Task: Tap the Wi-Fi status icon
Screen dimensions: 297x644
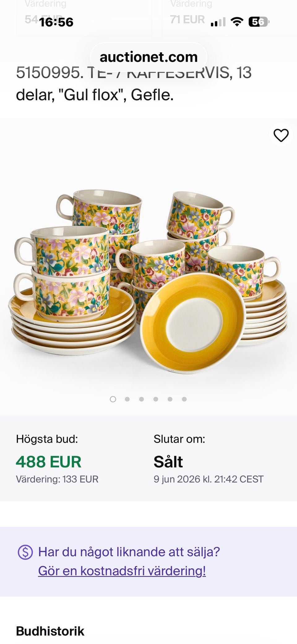Action: pos(237,22)
